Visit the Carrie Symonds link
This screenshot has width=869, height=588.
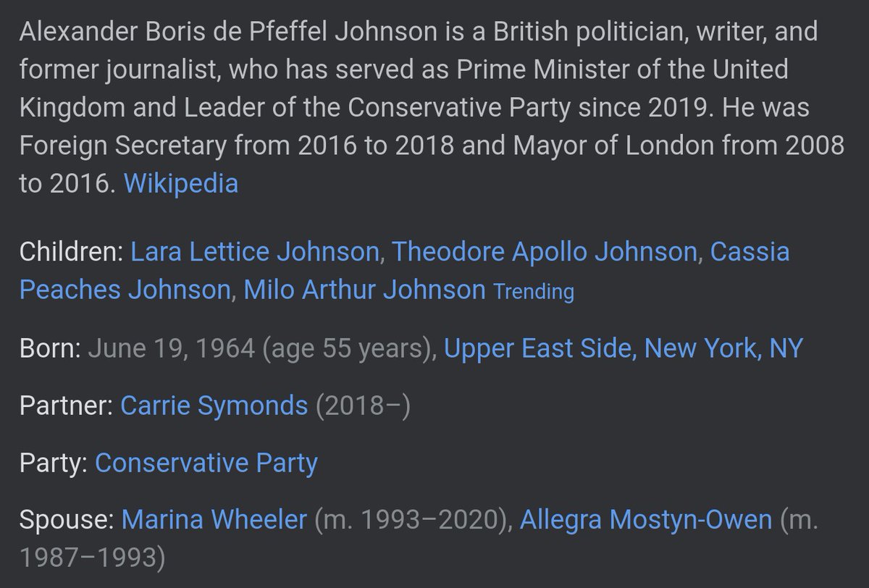214,406
